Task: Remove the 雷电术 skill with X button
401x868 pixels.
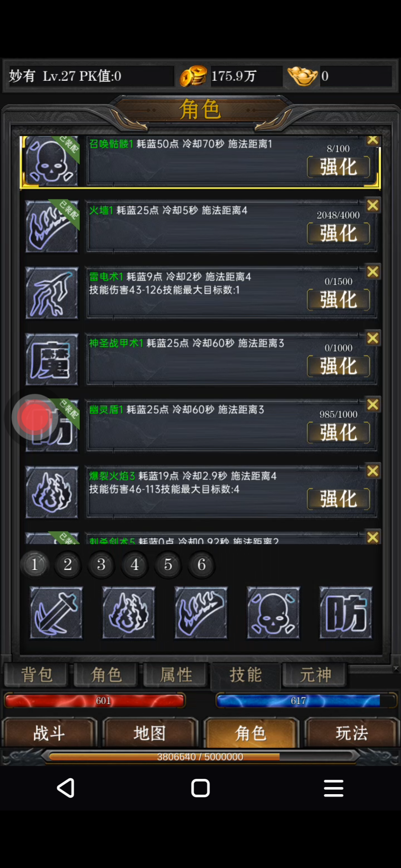Action: coord(373,272)
